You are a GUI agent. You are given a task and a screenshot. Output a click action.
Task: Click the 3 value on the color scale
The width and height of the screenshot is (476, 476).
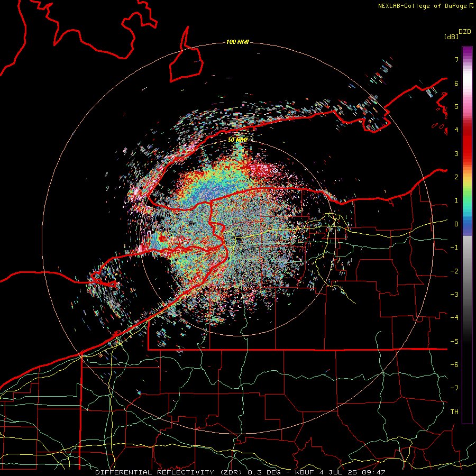[x=456, y=153]
